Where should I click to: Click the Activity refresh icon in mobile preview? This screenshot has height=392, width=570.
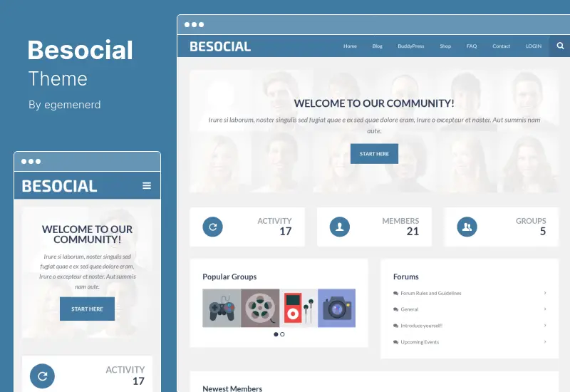42,376
